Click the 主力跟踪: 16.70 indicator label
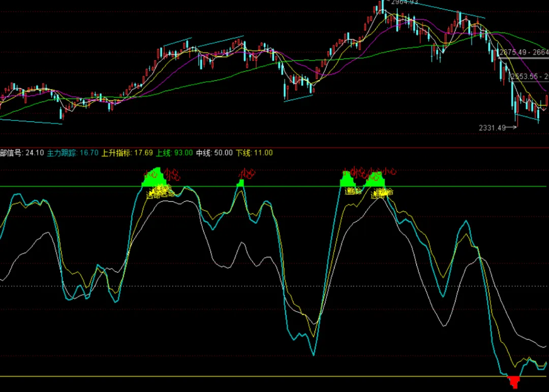 coord(73,153)
